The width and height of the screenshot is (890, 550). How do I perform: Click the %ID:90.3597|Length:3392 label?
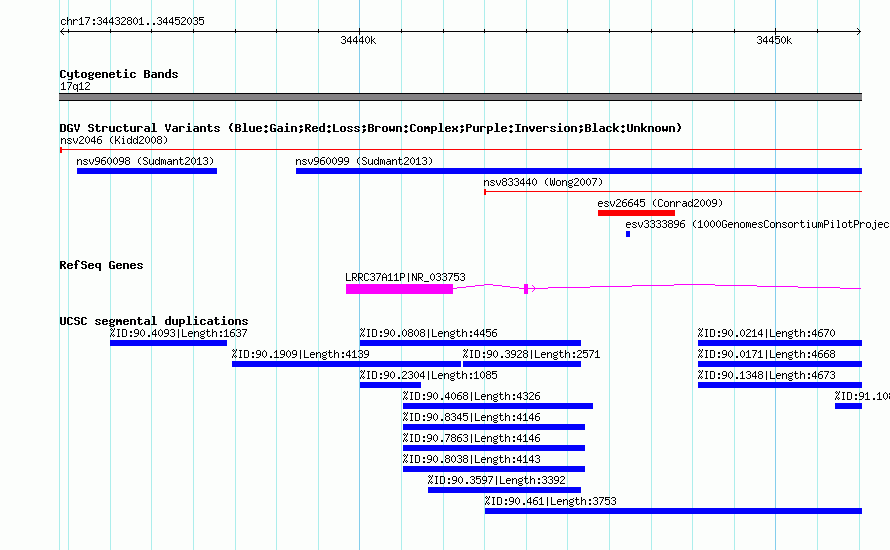pyautogui.click(x=496, y=480)
